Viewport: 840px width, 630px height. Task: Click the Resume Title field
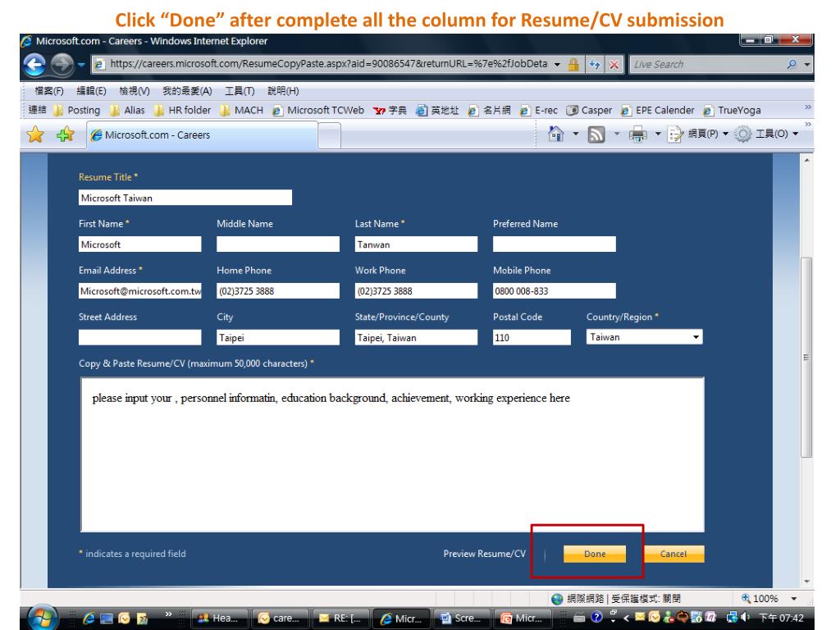pyautogui.click(x=185, y=198)
